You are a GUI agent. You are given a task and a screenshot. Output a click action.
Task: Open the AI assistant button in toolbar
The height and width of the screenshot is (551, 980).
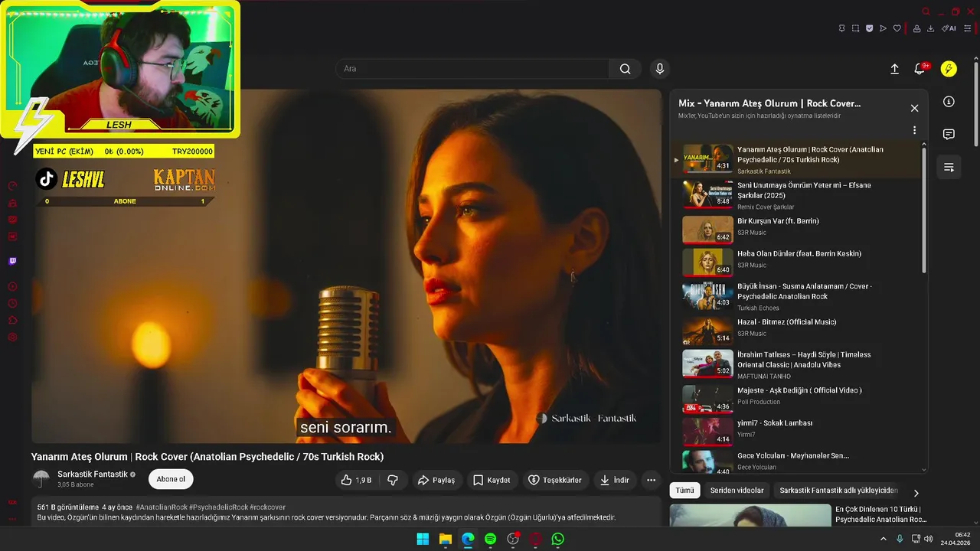point(949,28)
